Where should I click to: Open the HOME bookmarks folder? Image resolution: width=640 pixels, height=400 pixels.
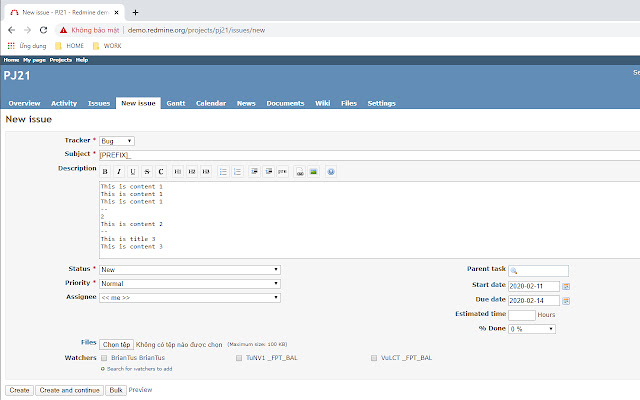70,46
